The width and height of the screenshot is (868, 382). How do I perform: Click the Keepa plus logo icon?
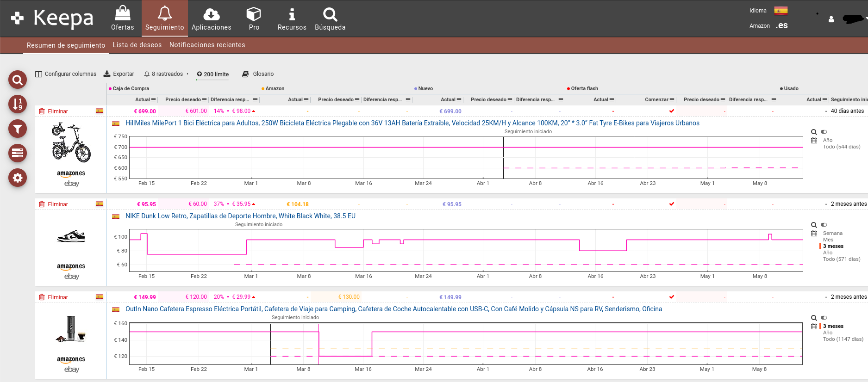click(17, 18)
